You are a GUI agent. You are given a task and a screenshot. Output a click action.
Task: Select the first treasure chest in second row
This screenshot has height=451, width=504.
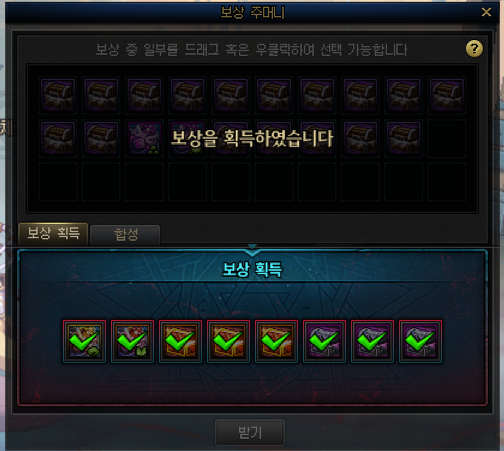(x=58, y=138)
